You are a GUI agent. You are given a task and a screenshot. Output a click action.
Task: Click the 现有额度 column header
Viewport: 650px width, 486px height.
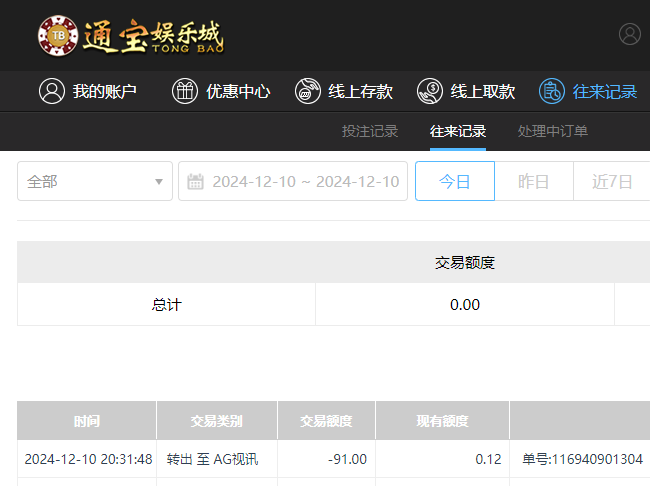(x=442, y=420)
